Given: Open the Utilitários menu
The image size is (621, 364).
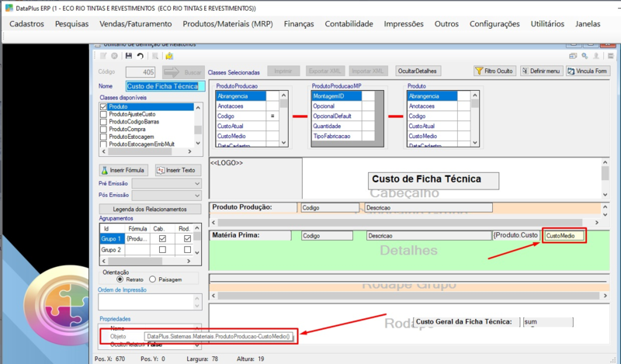Looking at the screenshot, I should coord(547,24).
